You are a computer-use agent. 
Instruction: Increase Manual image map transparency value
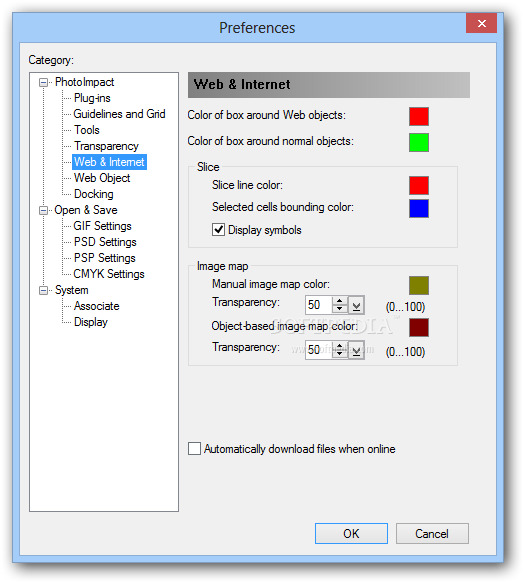(340, 301)
